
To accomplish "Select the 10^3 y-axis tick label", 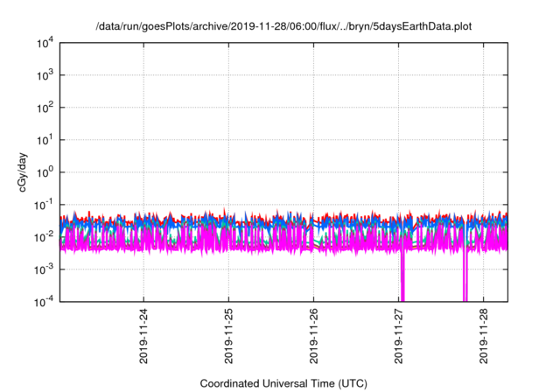I will coord(44,75).
